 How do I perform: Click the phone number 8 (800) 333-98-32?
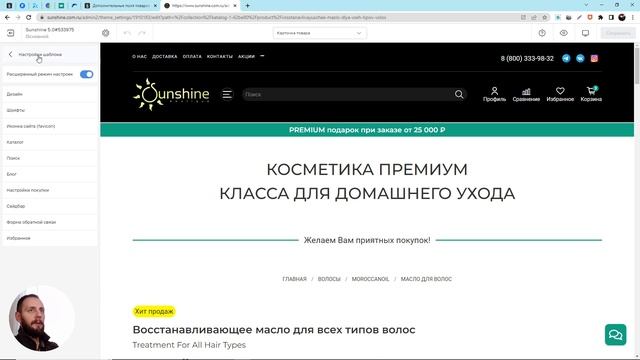tap(527, 58)
